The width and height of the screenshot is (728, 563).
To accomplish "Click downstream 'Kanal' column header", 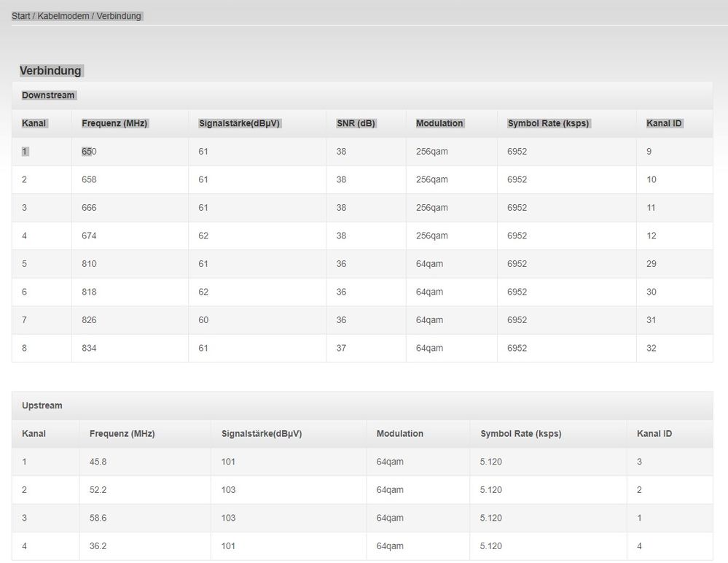I will click(x=34, y=123).
